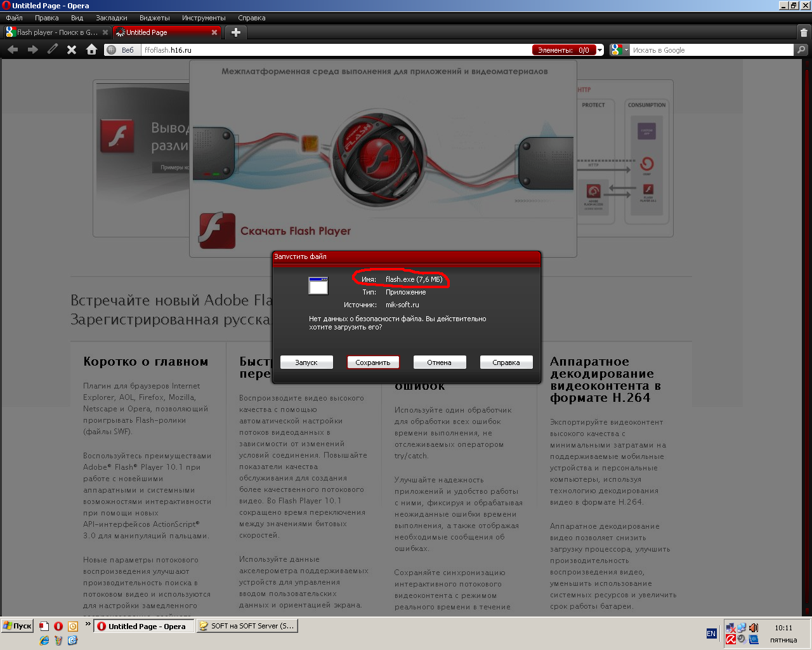The image size is (812, 650).
Task: Click the Запуск button to run flash.exe
Action: 306,362
